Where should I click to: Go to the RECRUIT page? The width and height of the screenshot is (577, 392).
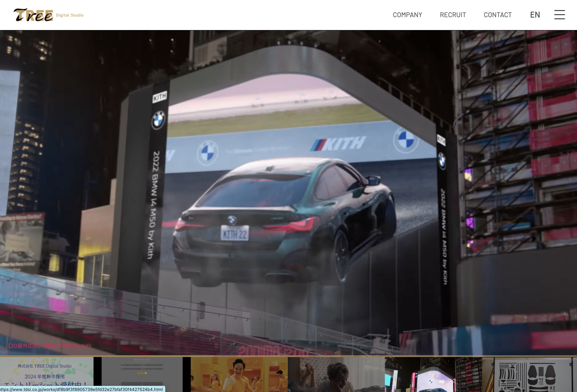pos(453,15)
